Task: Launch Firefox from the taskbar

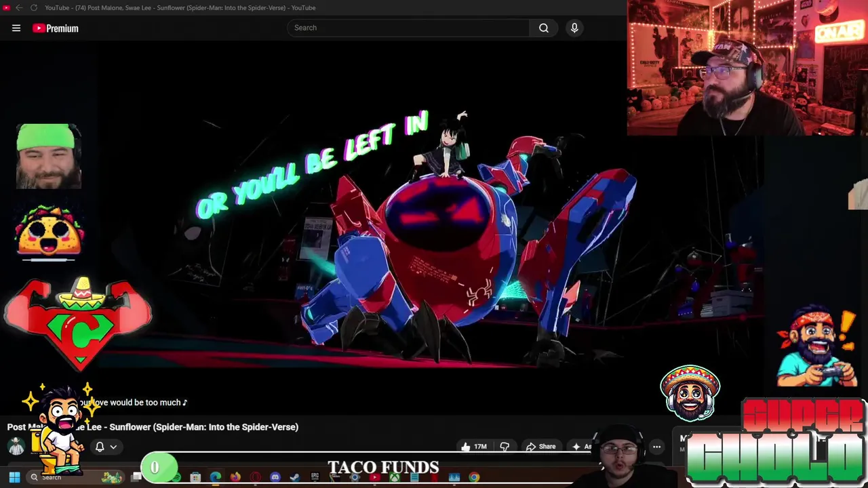Action: 235,477
